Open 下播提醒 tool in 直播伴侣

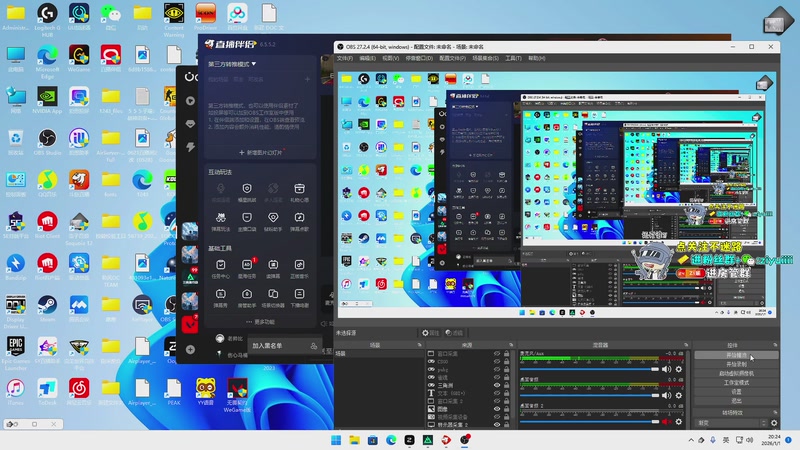299,298
